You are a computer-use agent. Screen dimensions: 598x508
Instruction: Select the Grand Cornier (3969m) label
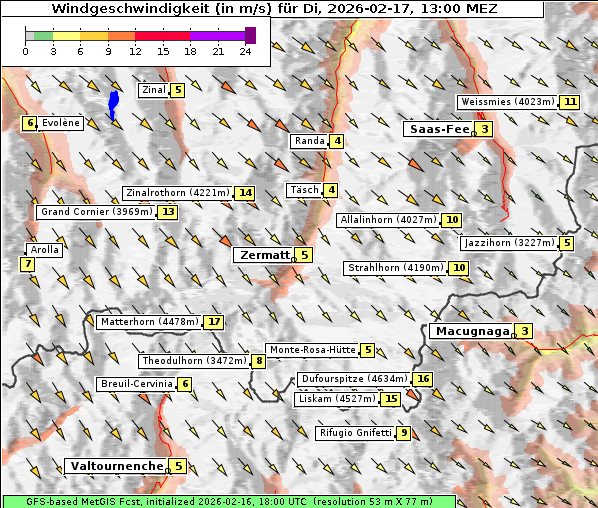[96, 212]
